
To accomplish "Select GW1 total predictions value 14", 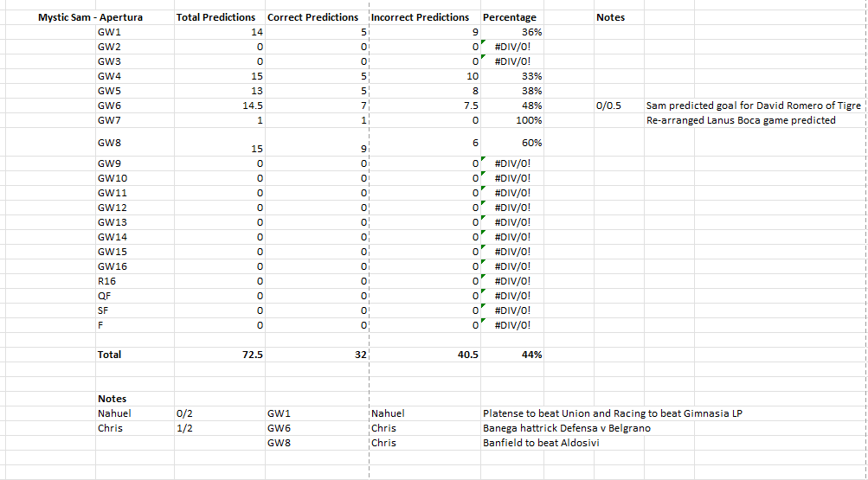I will coord(257,32).
